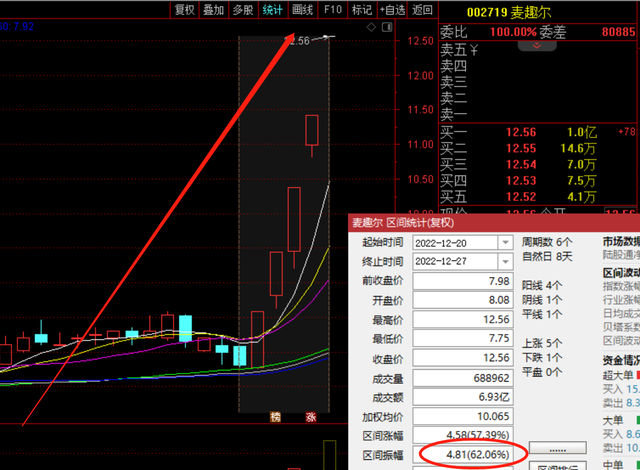Open the 终止时间 date dropdown
This screenshot has height=470, width=640.
504,261
